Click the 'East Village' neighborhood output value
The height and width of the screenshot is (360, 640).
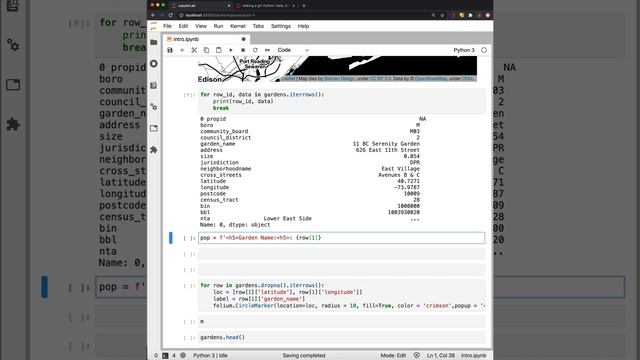[400, 169]
